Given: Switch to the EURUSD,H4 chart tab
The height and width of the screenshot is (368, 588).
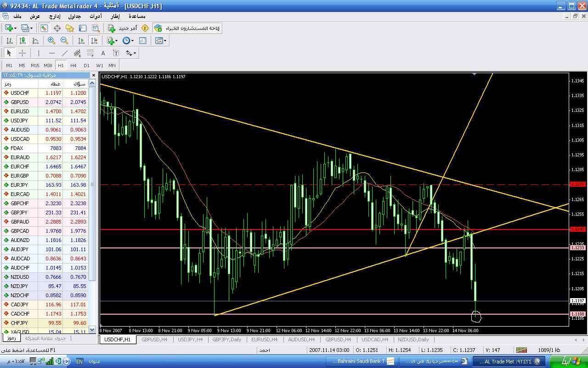Looking at the screenshot, I should pyautogui.click(x=263, y=339).
